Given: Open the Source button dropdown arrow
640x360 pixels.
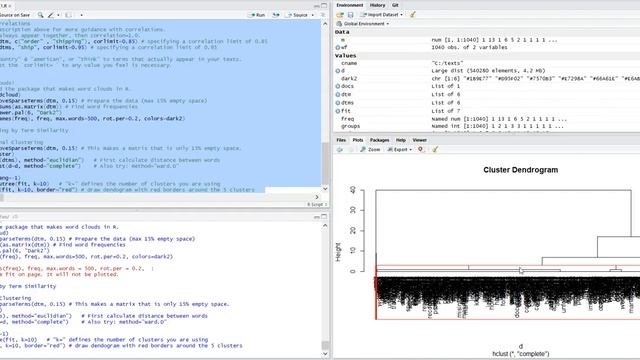Looking at the screenshot, I should coord(313,15).
